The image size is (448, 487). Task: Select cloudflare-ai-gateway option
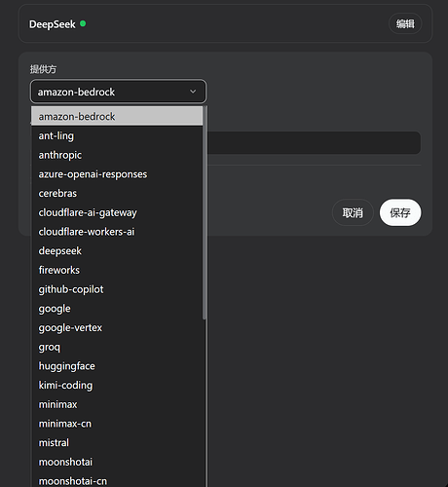[117, 212]
